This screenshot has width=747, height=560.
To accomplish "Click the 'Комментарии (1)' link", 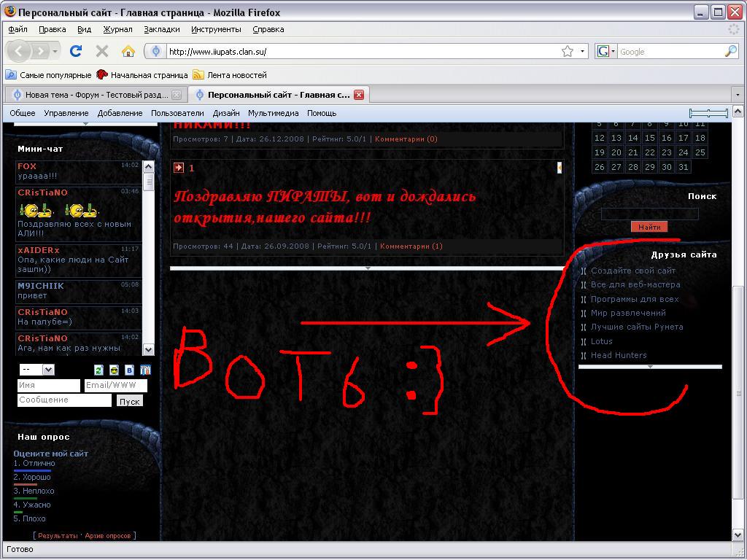I will pyautogui.click(x=411, y=246).
